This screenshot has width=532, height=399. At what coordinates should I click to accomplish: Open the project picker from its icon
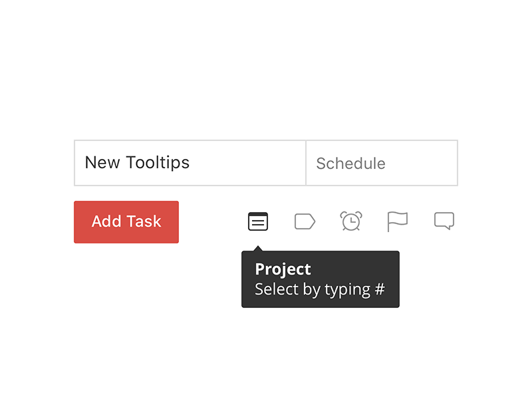pyautogui.click(x=258, y=221)
